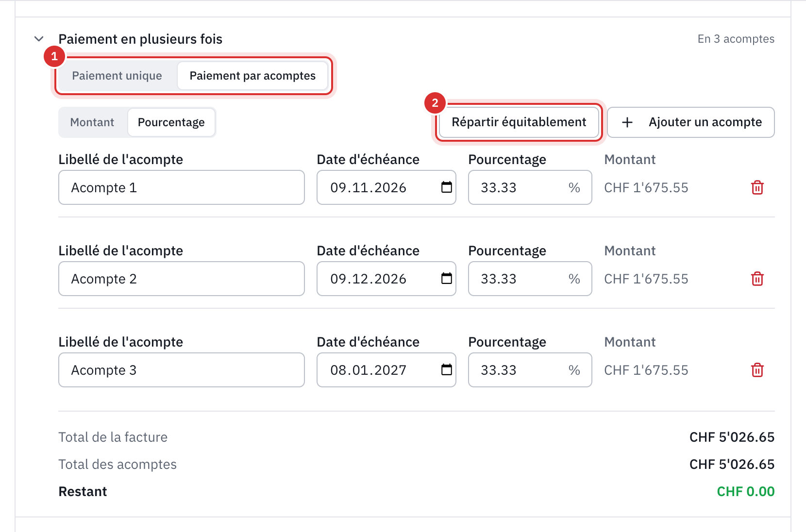
Task: Edit the Acompte 2 label field
Action: (182, 279)
